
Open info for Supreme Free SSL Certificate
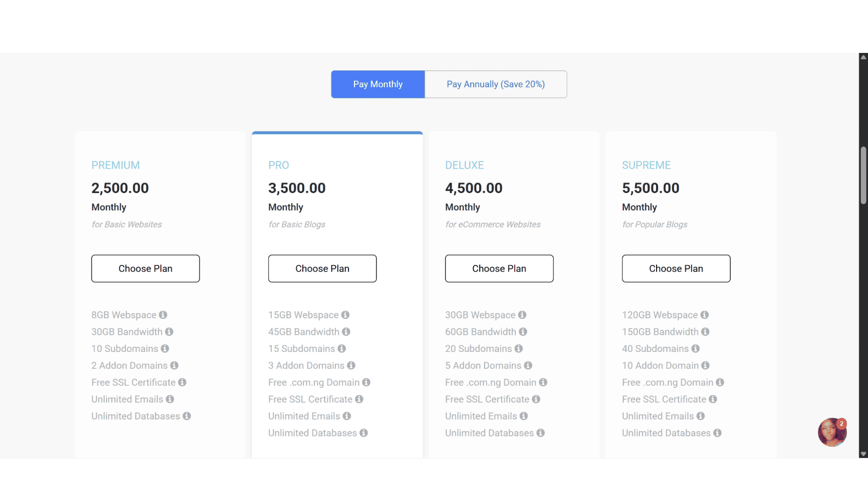(713, 399)
